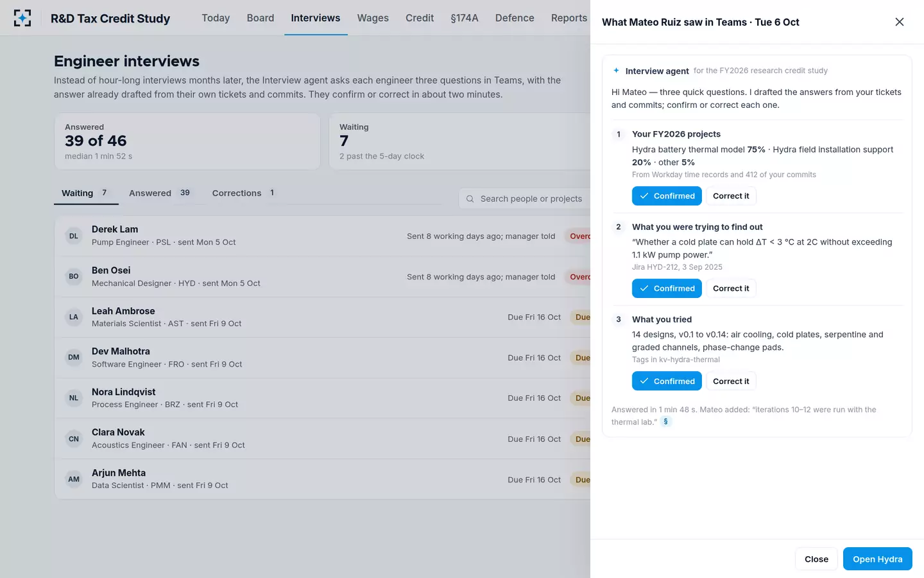Screen dimensions: 924x578
Task: Show the Waiting list tab
Action: (x=86, y=193)
